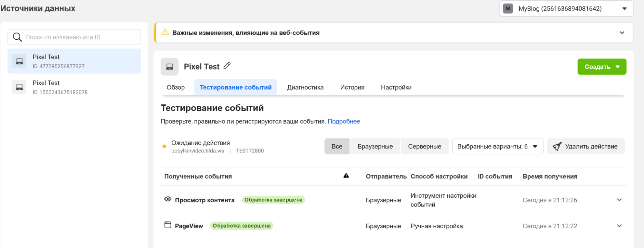Image resolution: width=644 pixels, height=248 pixels.
Task: Open the Создать dropdown button
Action: (602, 67)
